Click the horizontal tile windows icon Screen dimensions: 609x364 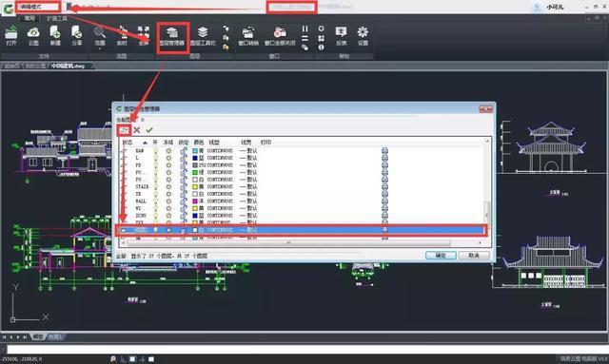pos(304,38)
